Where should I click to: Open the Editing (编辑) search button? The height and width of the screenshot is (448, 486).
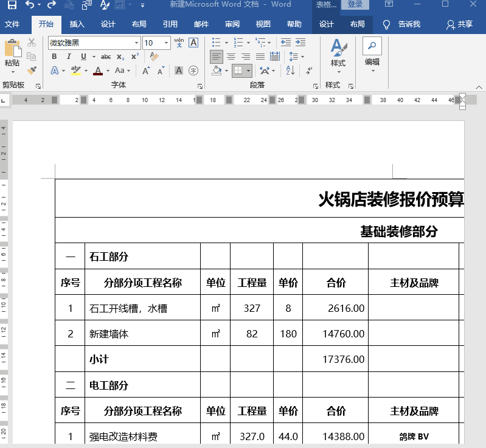(x=372, y=56)
